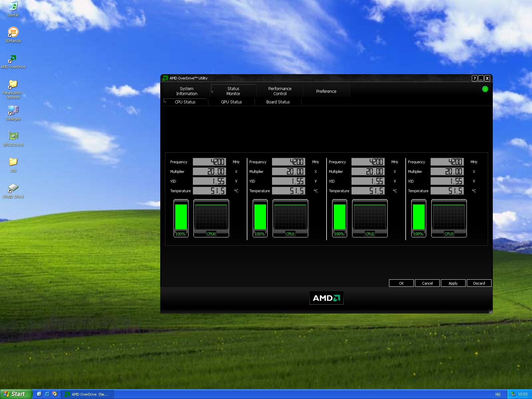Click the 10:03 system clock

[523, 394]
